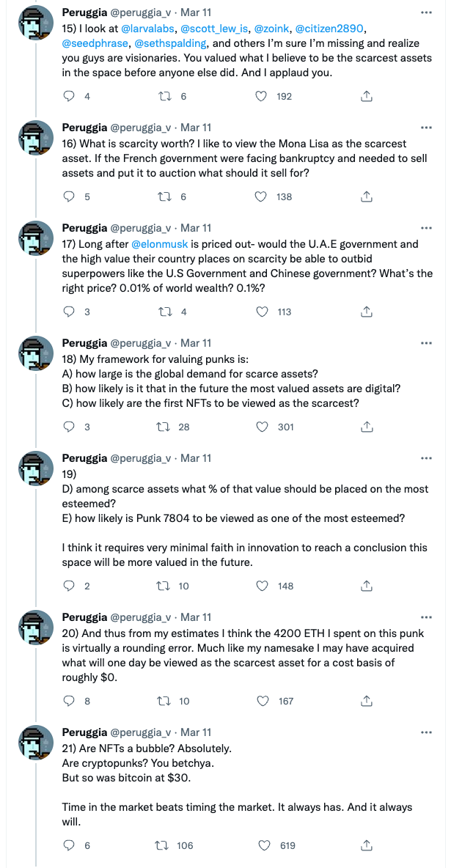Open more options for tweet 15
The image size is (451, 868).
click(x=425, y=12)
